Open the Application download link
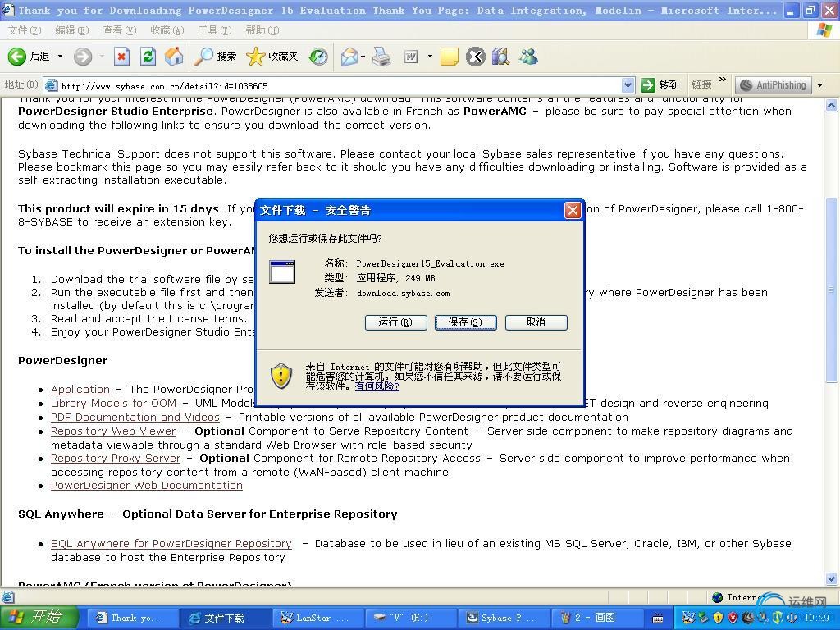Viewport: 840px width, 630px height. tap(80, 390)
